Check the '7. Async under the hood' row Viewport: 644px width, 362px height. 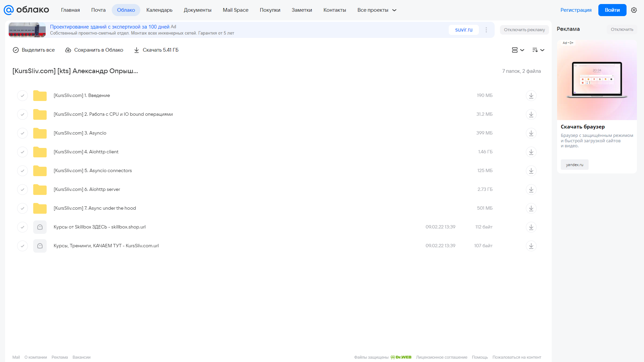pyautogui.click(x=22, y=208)
